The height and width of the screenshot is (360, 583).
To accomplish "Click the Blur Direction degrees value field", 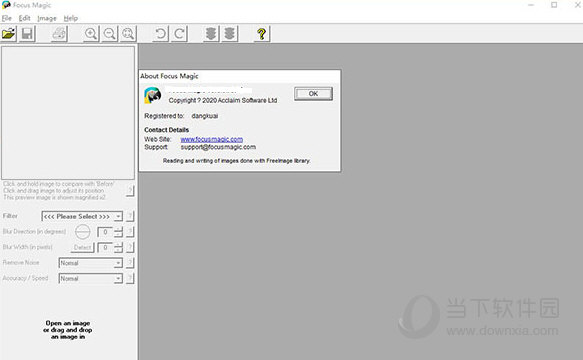I will pos(105,232).
